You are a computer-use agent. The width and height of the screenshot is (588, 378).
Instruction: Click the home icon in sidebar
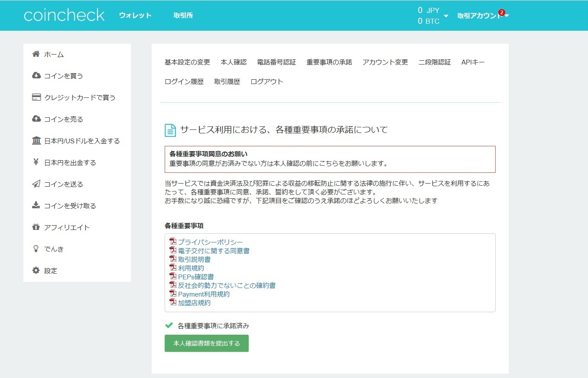tap(36, 54)
